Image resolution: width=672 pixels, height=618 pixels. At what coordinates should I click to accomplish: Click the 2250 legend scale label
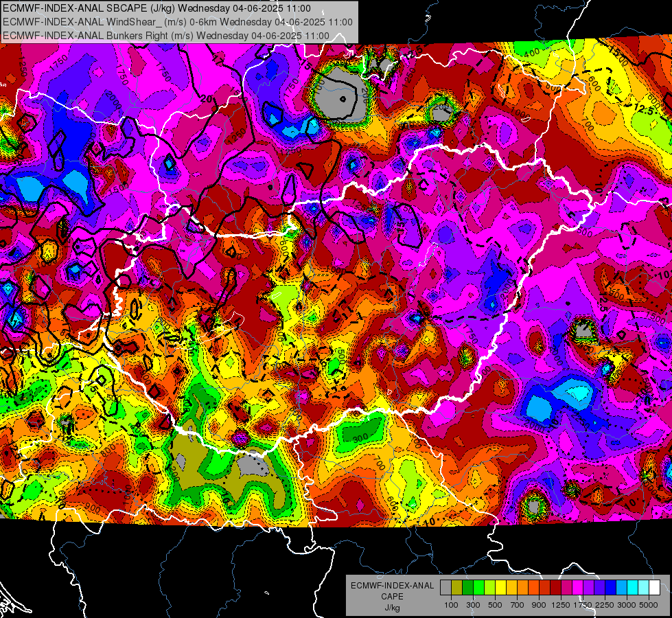click(605, 605)
